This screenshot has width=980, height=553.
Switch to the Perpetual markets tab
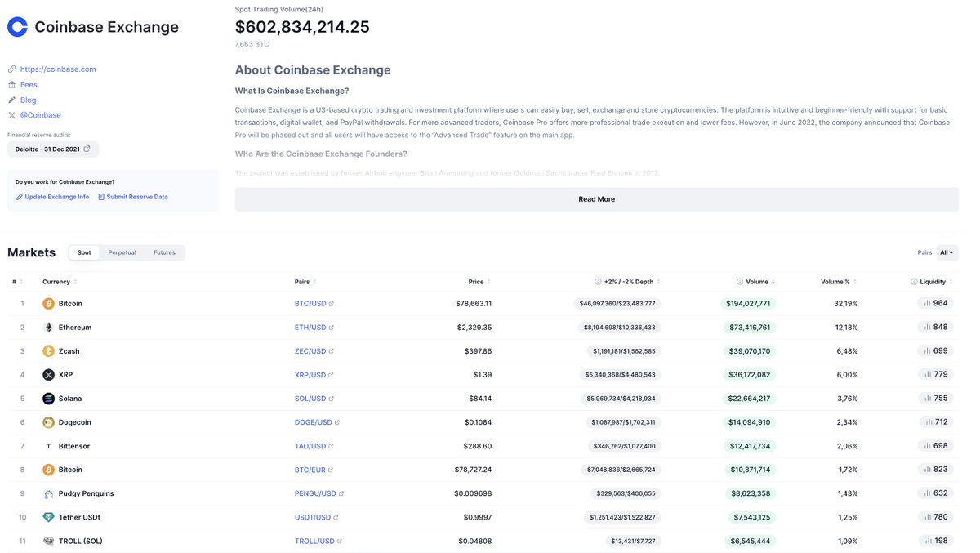(x=122, y=252)
